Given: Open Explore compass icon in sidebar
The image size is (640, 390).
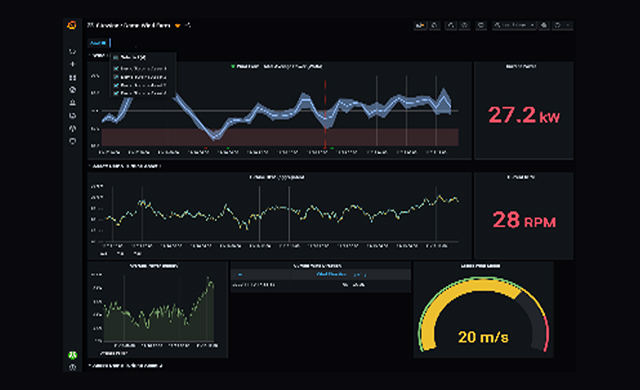Looking at the screenshot, I should [73, 90].
